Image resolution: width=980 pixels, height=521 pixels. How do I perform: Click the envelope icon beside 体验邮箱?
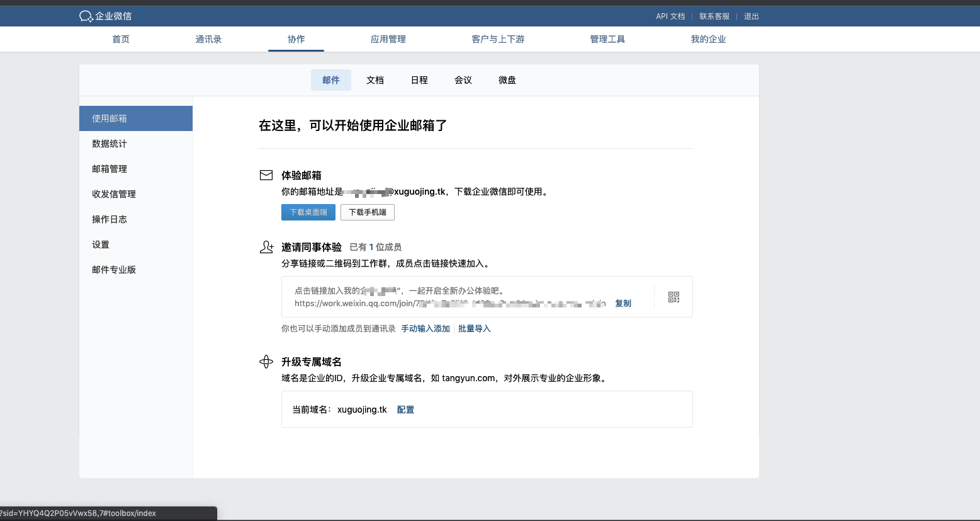click(266, 175)
